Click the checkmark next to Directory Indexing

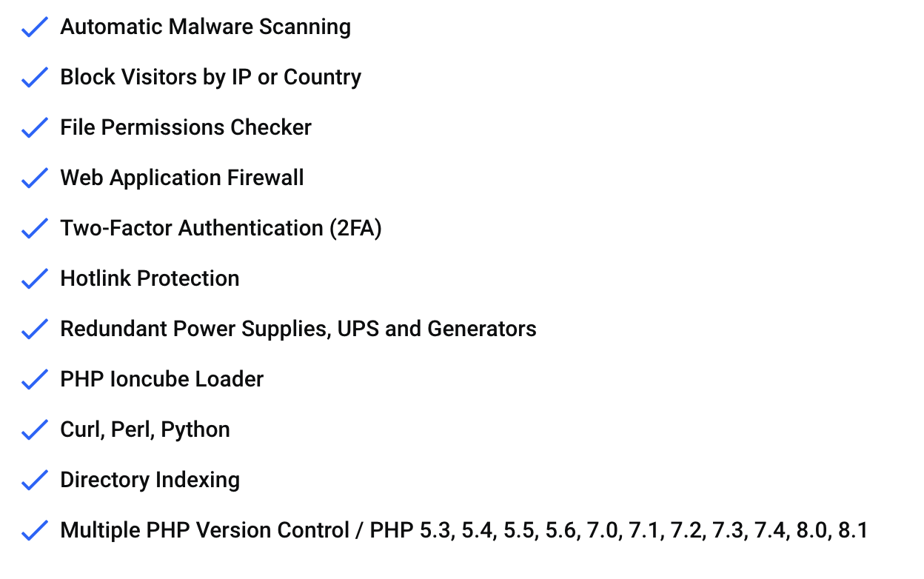click(34, 481)
